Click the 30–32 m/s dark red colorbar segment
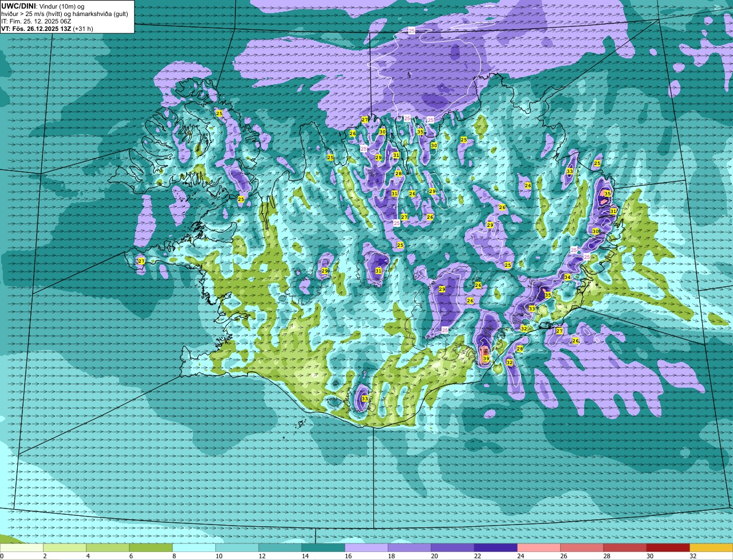733x560 pixels. 668,547
